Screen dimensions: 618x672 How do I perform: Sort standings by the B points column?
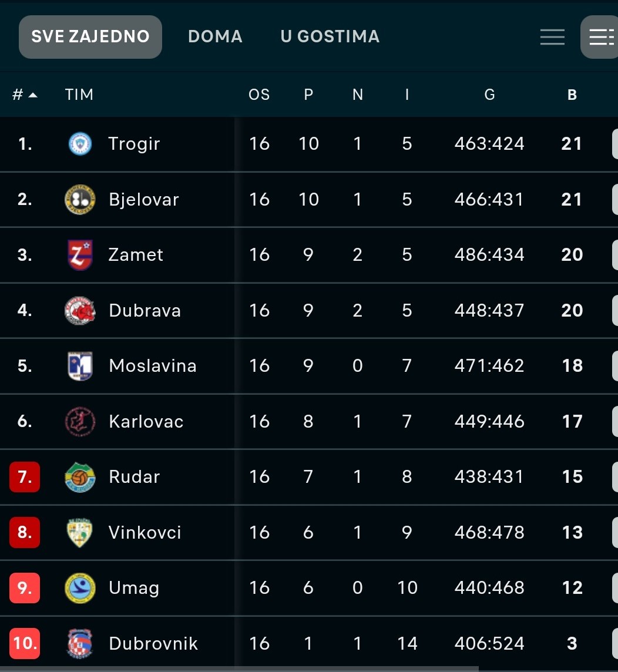[572, 95]
